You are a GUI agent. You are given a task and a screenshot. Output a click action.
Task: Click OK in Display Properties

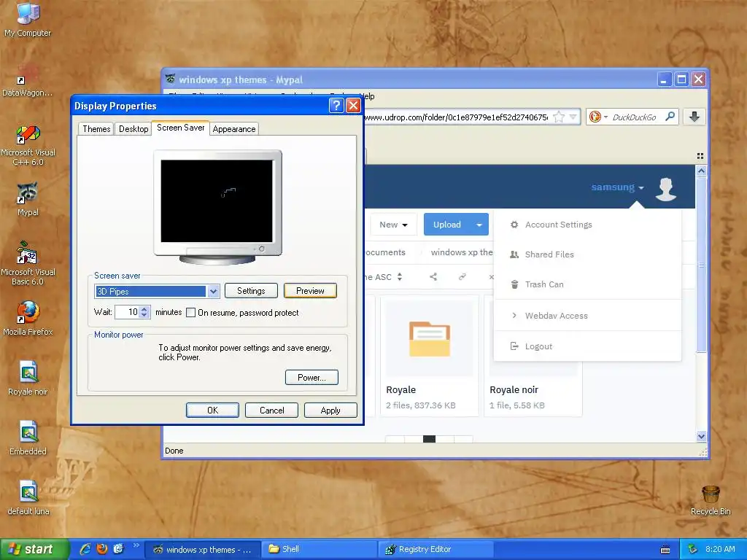212,410
